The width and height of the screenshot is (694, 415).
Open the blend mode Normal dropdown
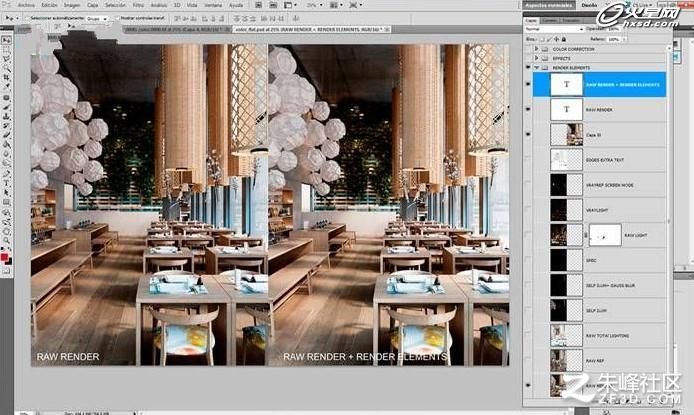pyautogui.click(x=554, y=29)
